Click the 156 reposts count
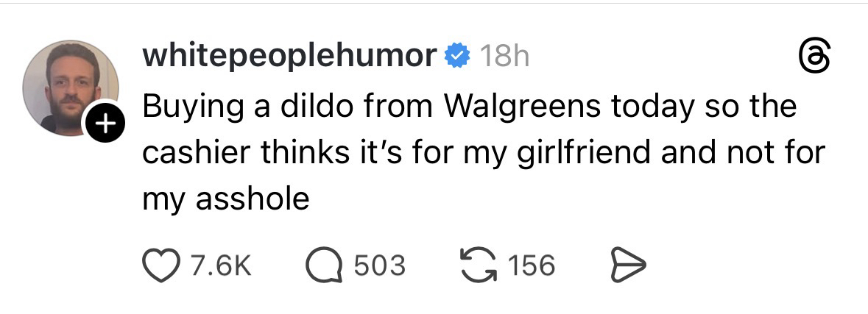The image size is (868, 314). (531, 266)
